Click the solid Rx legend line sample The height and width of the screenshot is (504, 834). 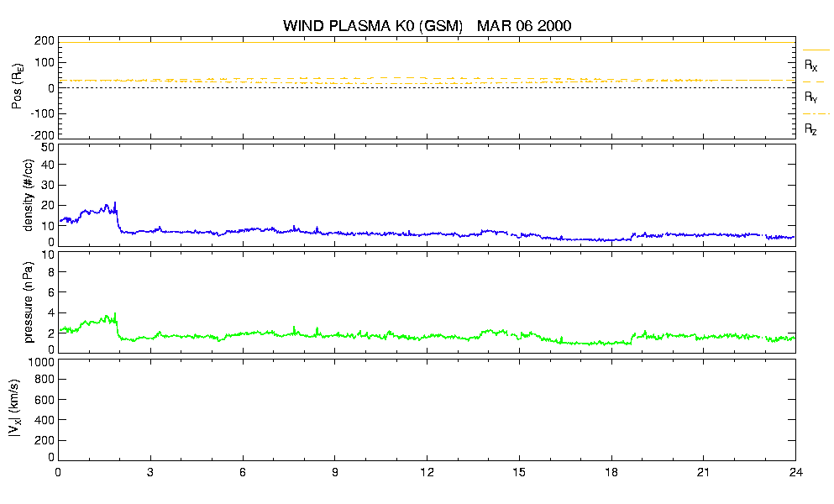tap(816, 50)
